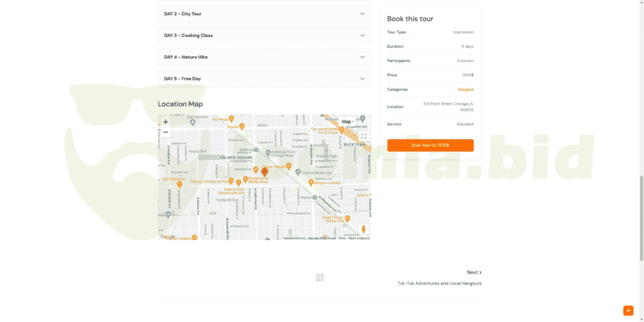644x322 pixels.
Task: Open the four-circle grid icon below map
Action: 320,278
